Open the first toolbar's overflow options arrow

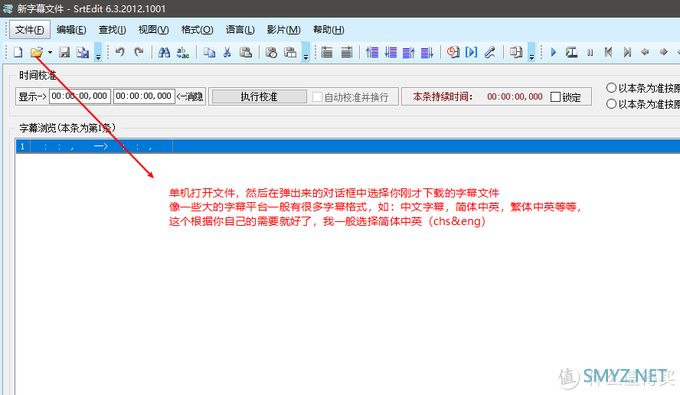(98, 52)
